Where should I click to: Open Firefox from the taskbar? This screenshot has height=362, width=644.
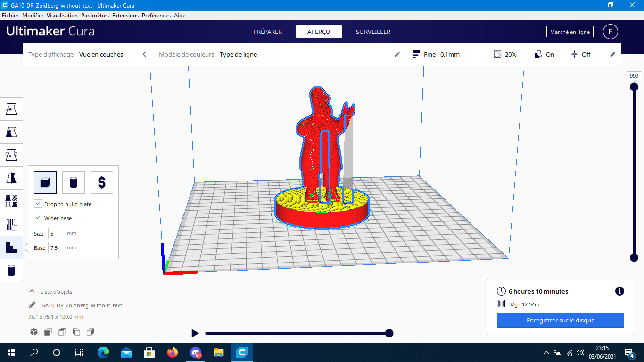point(173,353)
